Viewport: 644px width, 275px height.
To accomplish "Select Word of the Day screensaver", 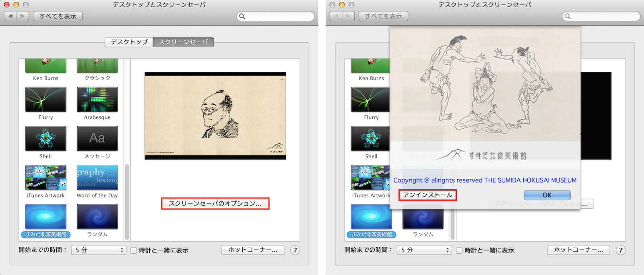I will pos(97,178).
